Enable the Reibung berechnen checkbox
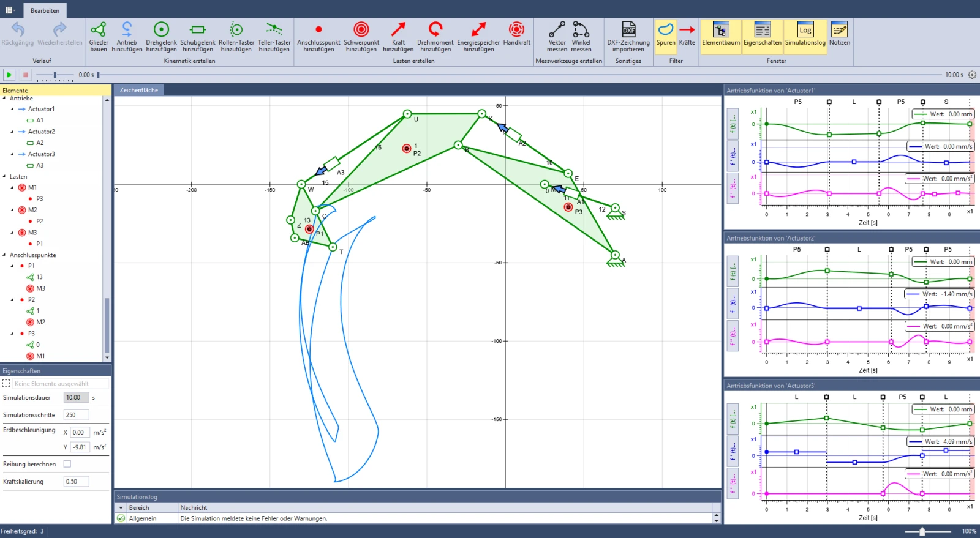This screenshot has width=980, height=538. pos(67,464)
